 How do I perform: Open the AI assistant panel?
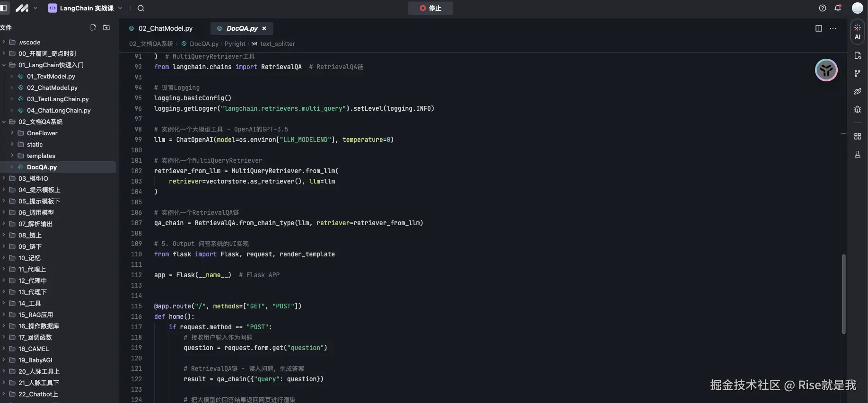coord(857,32)
